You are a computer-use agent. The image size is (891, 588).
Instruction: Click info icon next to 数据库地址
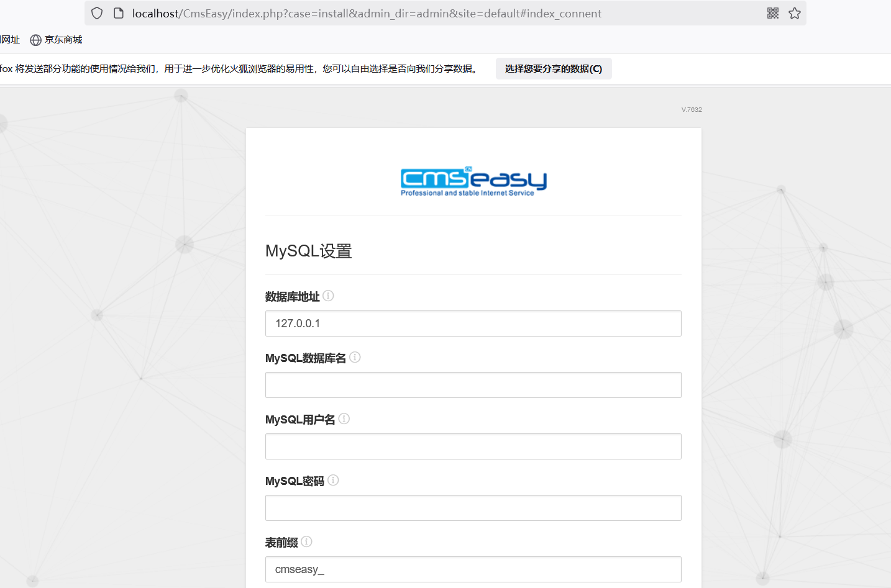[x=328, y=296]
